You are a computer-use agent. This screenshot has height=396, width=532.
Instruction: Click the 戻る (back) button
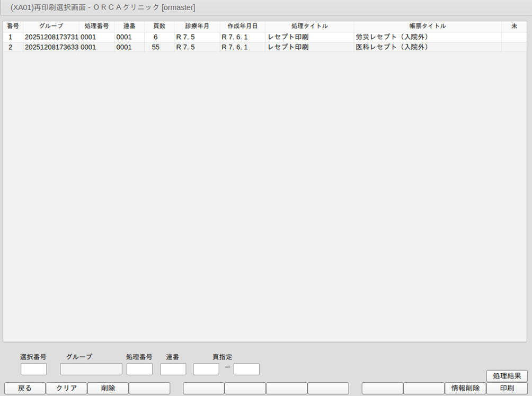tap(25, 388)
